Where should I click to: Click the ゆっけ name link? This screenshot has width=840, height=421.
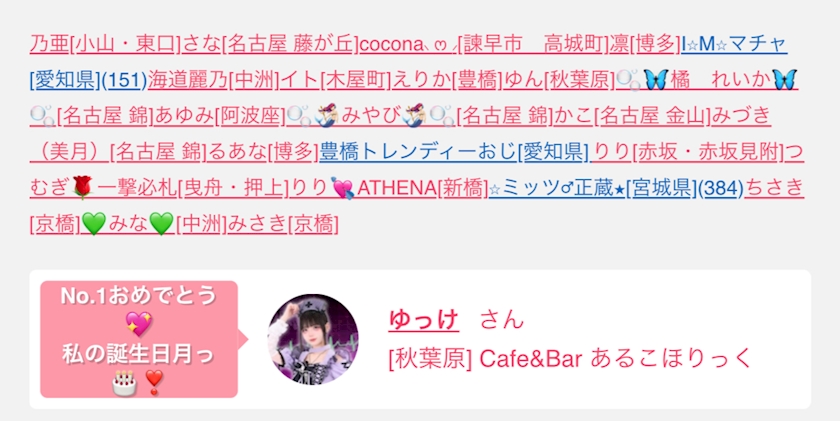424,320
